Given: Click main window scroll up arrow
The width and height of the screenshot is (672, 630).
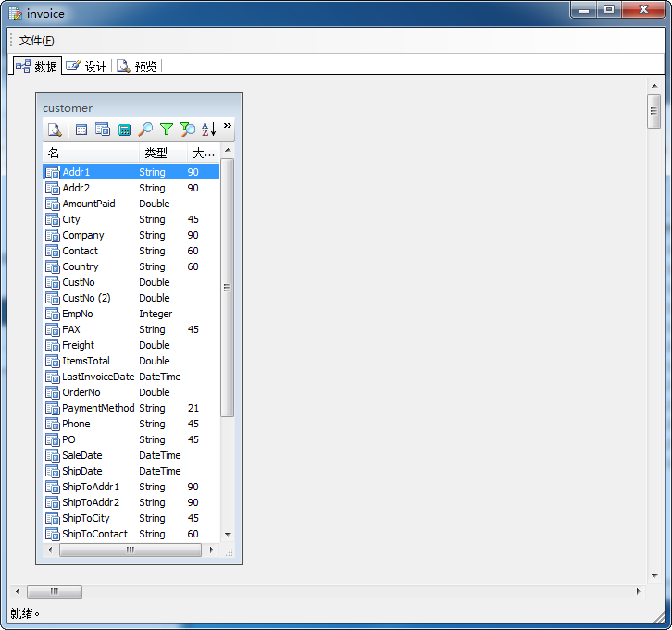Looking at the screenshot, I should tap(654, 86).
